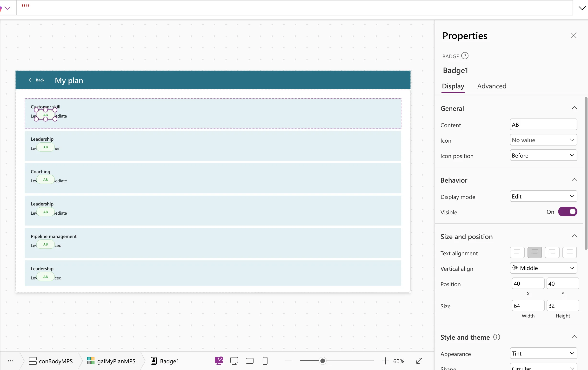Screen dimensions: 588x370
Task: Collapse the Behavior section
Action: tap(574, 180)
